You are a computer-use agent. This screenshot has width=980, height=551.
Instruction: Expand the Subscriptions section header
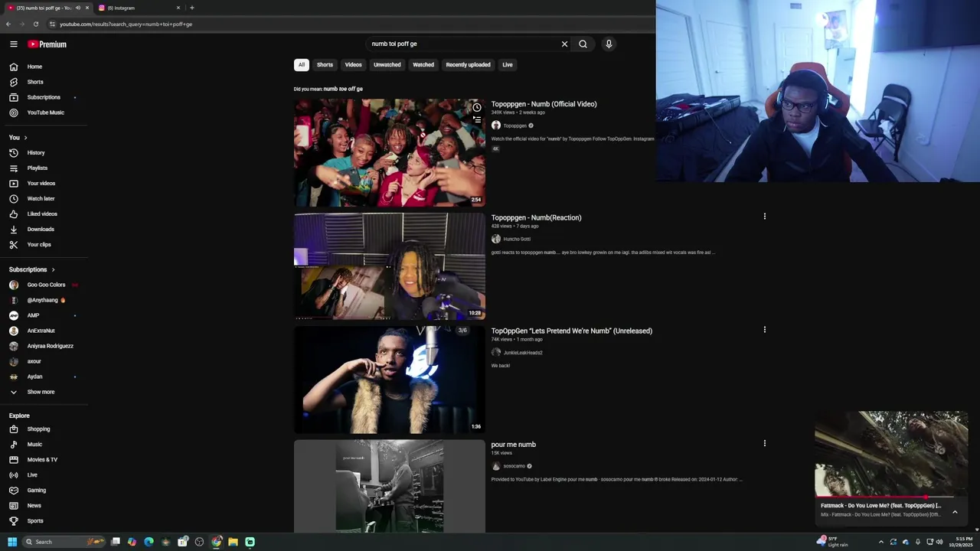[31, 269]
